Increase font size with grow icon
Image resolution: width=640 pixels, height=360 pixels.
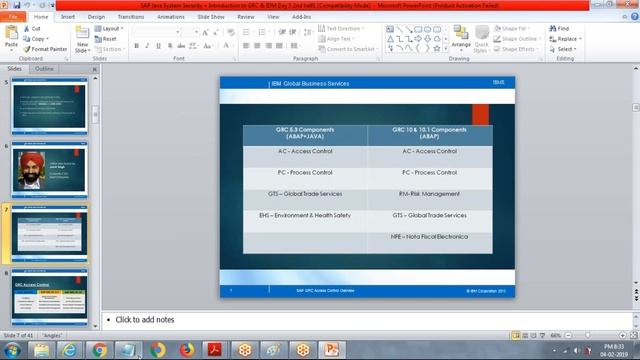point(205,32)
